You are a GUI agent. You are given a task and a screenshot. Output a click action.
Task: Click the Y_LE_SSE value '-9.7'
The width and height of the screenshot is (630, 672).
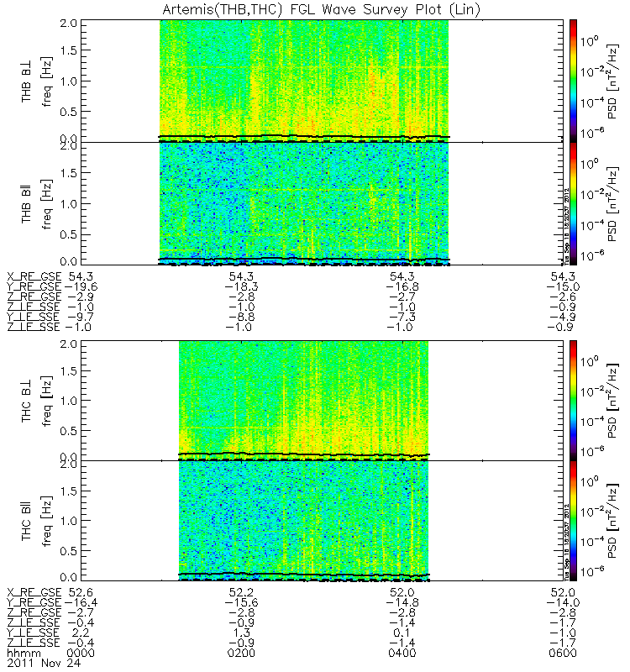pos(80,318)
